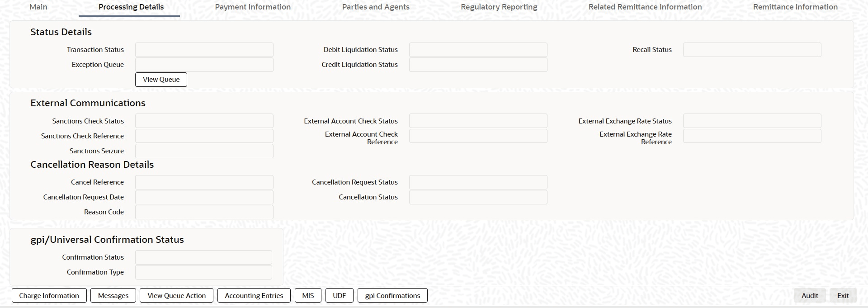Click the View Queue button
Image resolution: width=868 pixels, height=308 pixels.
[x=161, y=80]
